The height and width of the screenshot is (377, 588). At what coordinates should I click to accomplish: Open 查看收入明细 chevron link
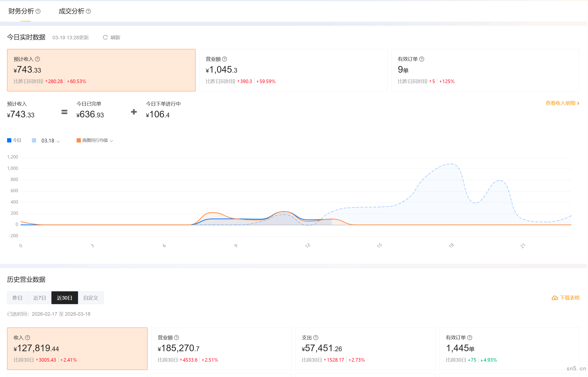pyautogui.click(x=578, y=103)
